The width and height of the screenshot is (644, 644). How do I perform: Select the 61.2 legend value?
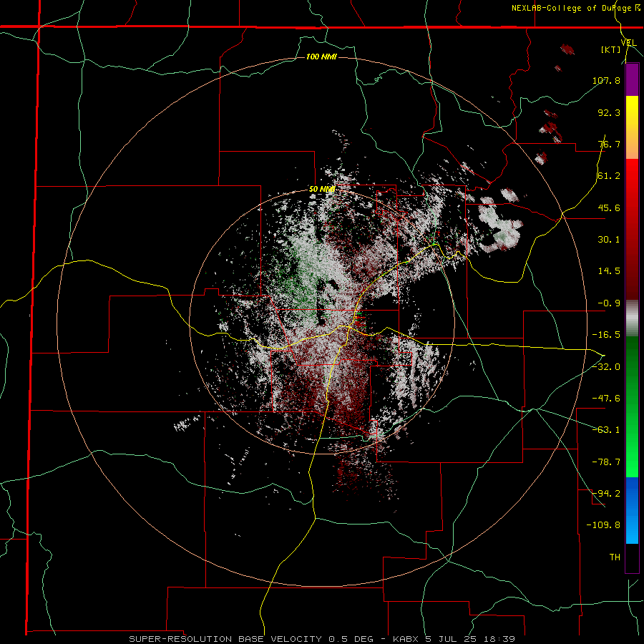609,176
